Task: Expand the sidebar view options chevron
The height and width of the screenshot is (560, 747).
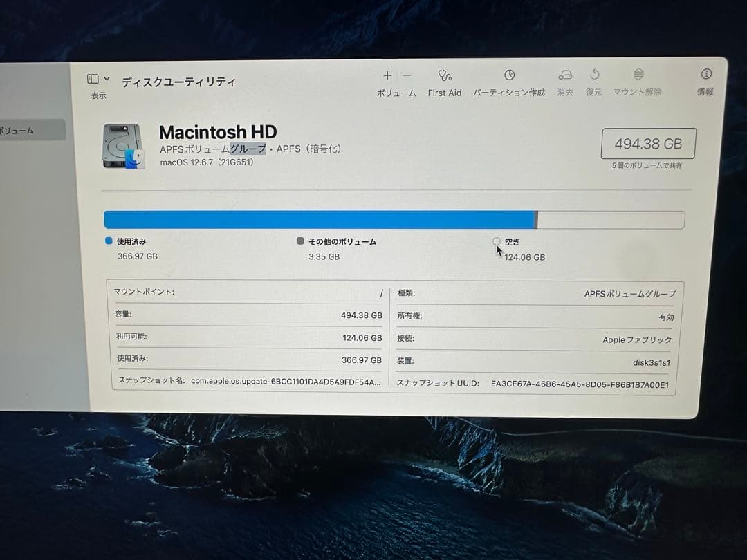Action: [106, 77]
